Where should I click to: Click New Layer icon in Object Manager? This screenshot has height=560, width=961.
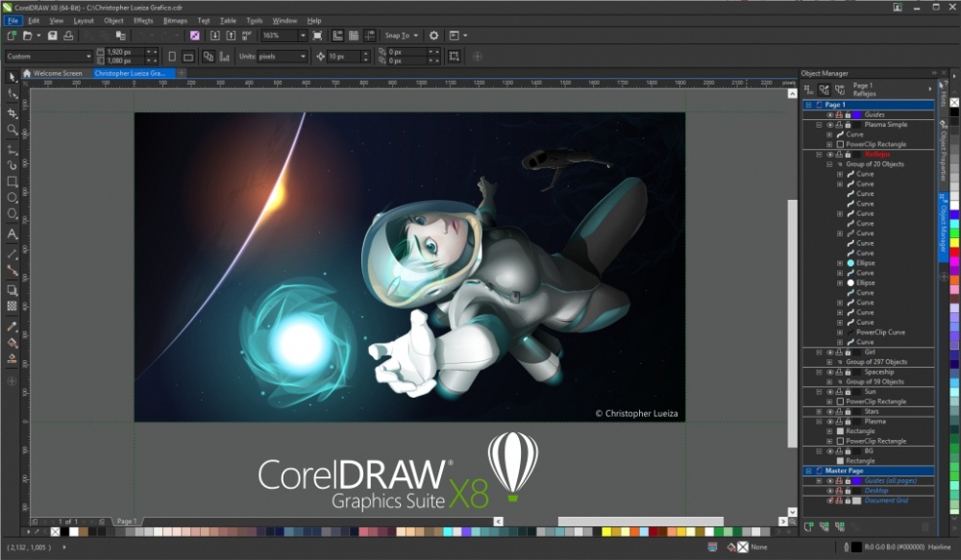tap(808, 526)
